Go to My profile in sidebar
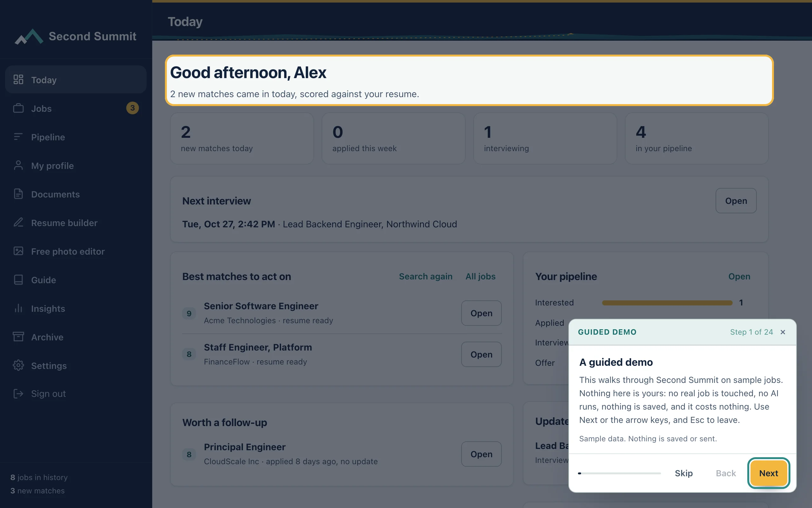This screenshot has width=812, height=508. 76,166
